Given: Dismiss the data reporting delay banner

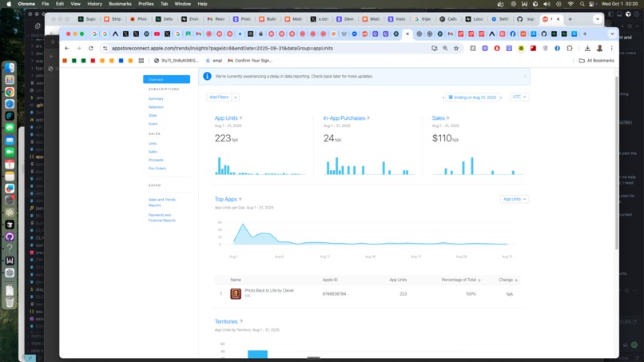Looking at the screenshot, I should 525,77.
